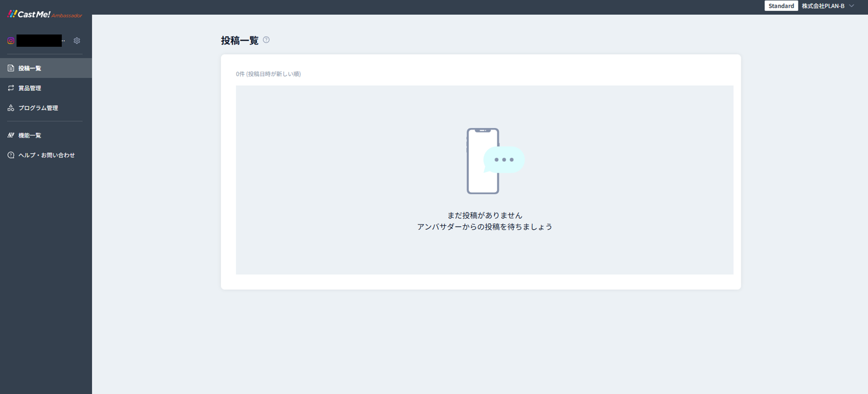The image size is (868, 394).
Task: Click the help icon next to 投稿一覧 heading
Action: point(266,40)
